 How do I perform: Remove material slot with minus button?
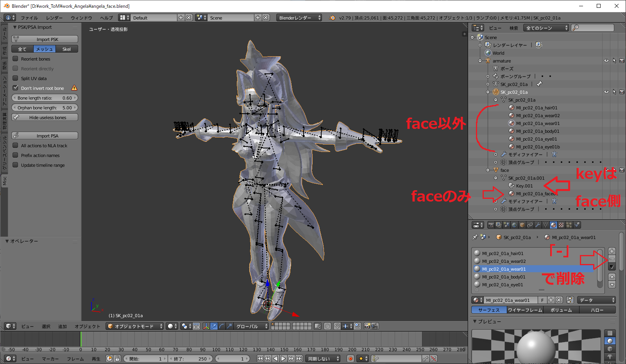pos(612,259)
